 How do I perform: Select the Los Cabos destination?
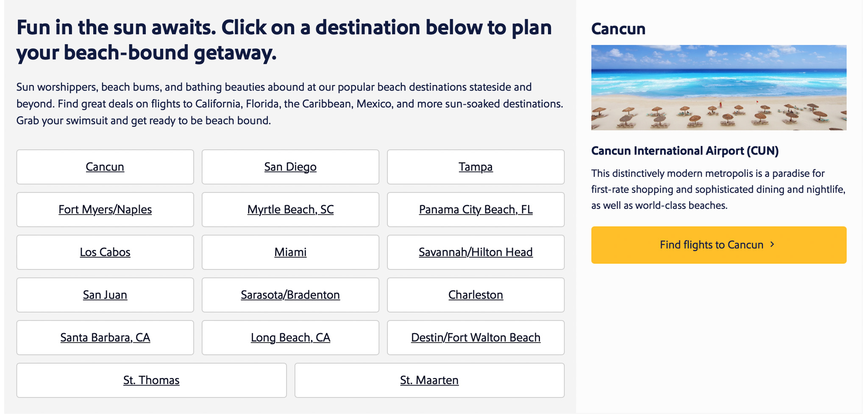[105, 252]
